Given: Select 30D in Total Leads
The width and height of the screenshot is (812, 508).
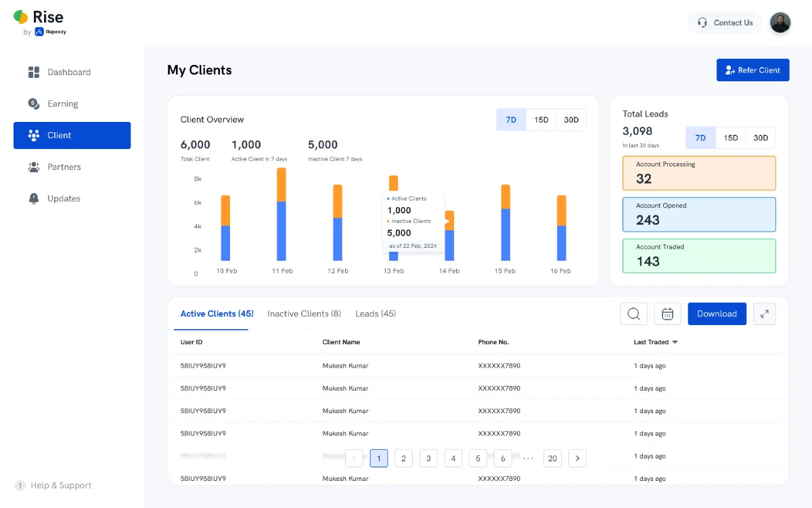Looking at the screenshot, I should 761,137.
